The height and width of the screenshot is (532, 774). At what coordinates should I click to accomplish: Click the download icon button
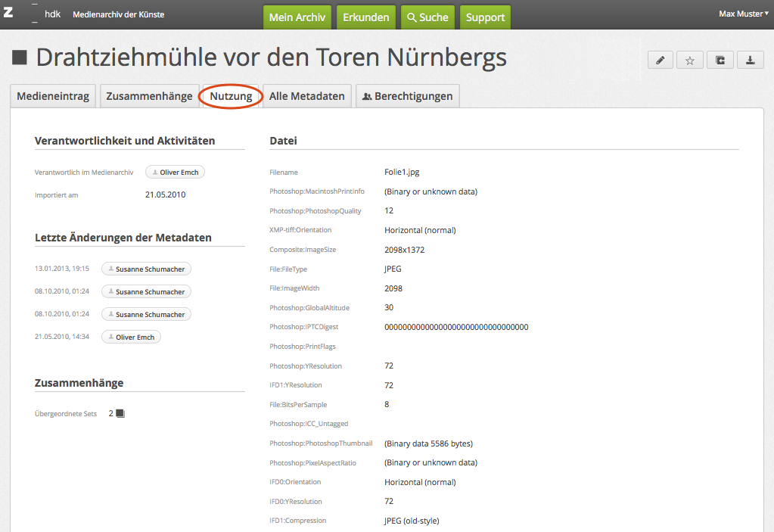750,61
